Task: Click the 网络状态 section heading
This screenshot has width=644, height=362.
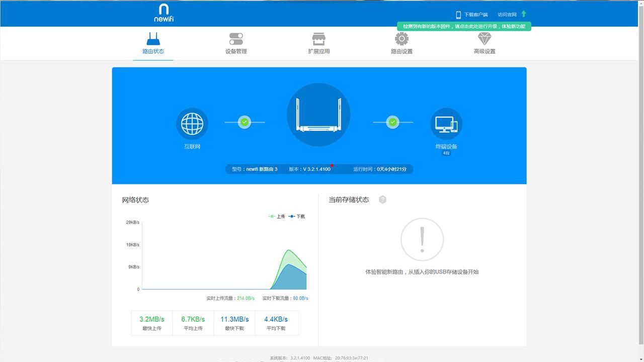Action: 135,200
